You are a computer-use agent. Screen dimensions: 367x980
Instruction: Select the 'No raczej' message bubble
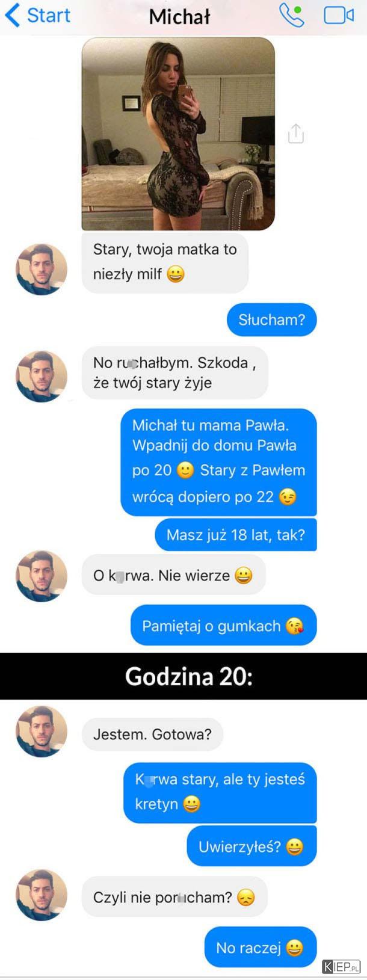260,948
